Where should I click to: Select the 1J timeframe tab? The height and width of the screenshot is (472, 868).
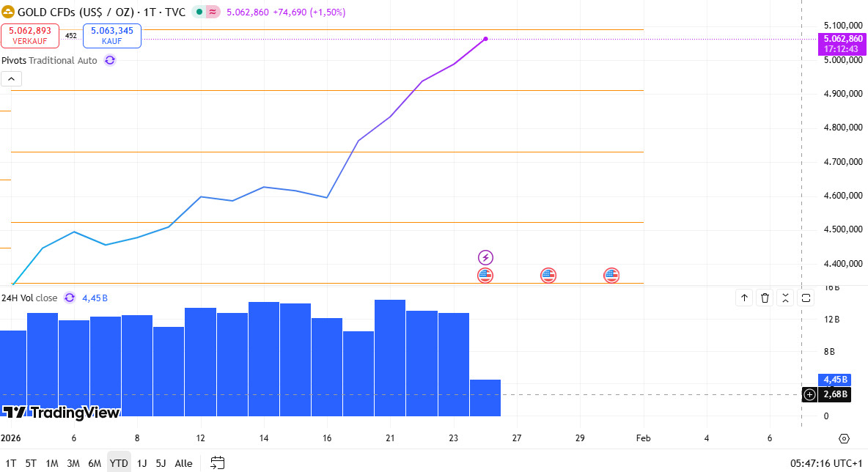point(141,463)
